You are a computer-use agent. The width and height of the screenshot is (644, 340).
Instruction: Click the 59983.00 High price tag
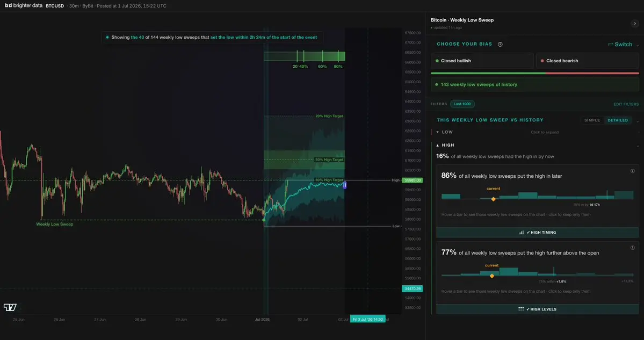pos(413,180)
